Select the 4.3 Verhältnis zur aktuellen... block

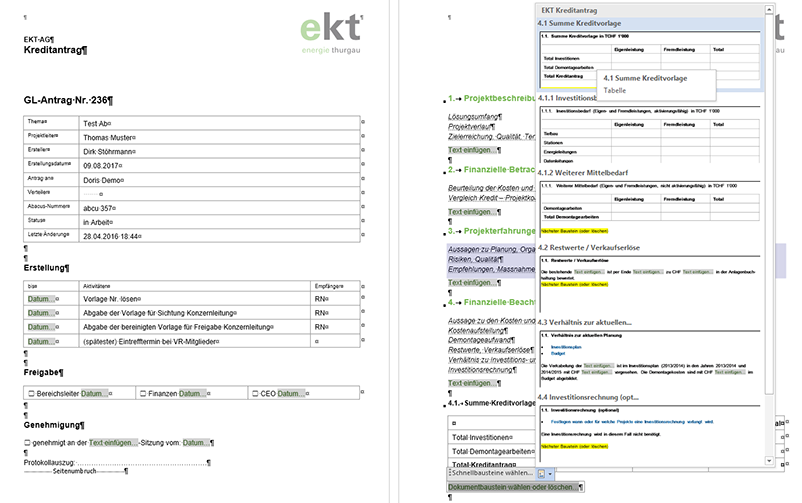pyautogui.click(x=650, y=352)
